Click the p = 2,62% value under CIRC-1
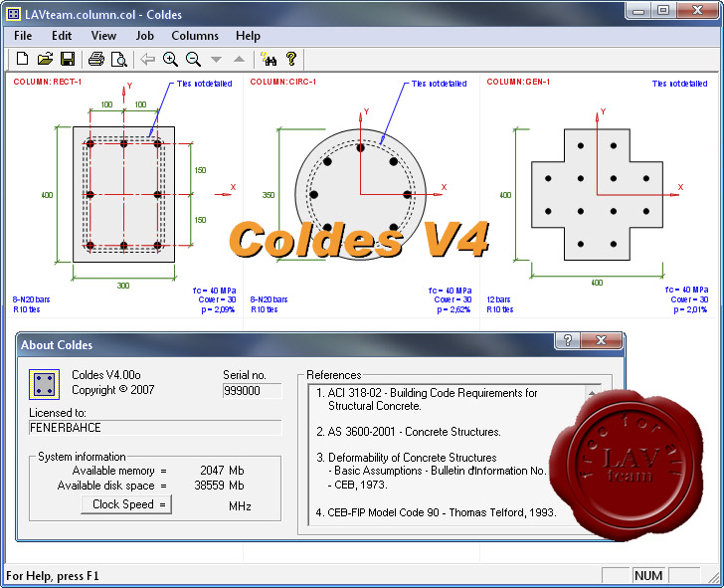 [453, 309]
